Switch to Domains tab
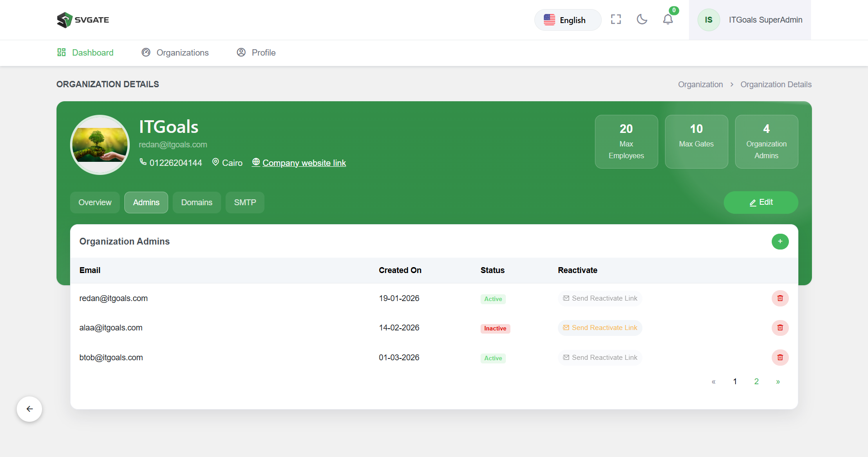Viewport: 868px width, 457px height. click(x=197, y=203)
